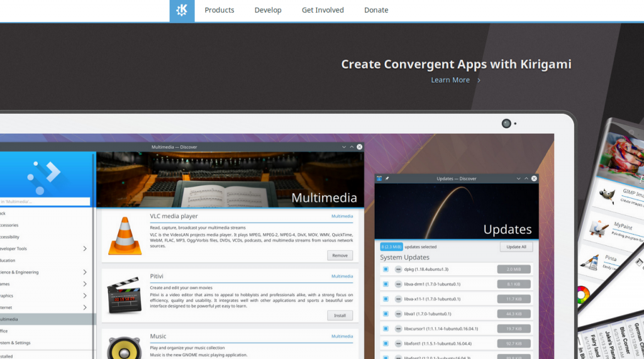Image resolution: width=644 pixels, height=359 pixels.
Task: Click the 19.7 KiB size button for libxcursor1
Action: 514,329
